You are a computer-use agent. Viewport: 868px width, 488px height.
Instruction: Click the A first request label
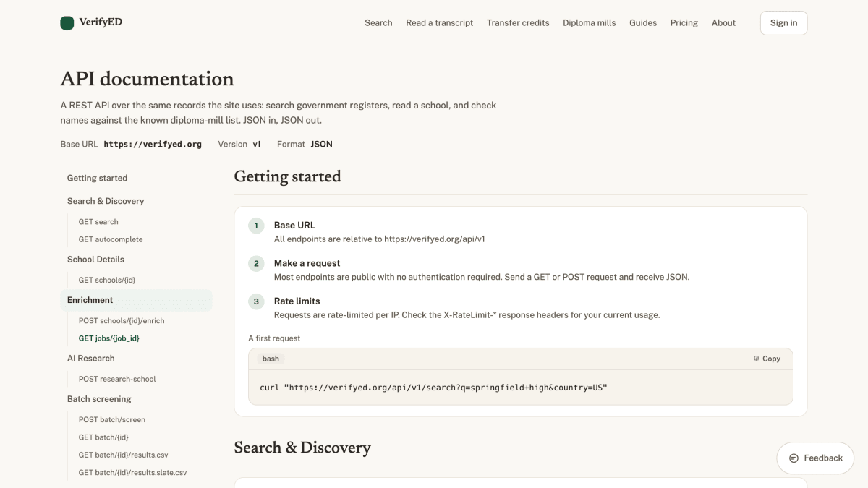point(274,338)
